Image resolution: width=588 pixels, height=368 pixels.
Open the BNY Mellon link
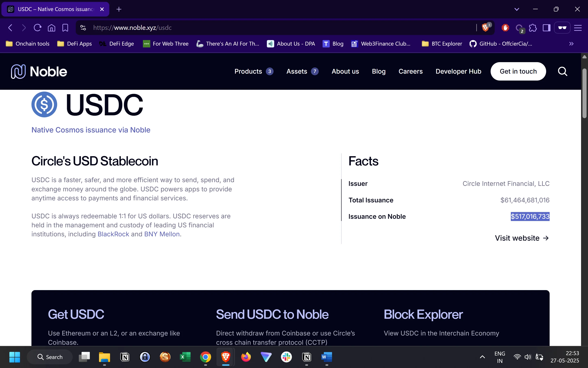click(162, 234)
